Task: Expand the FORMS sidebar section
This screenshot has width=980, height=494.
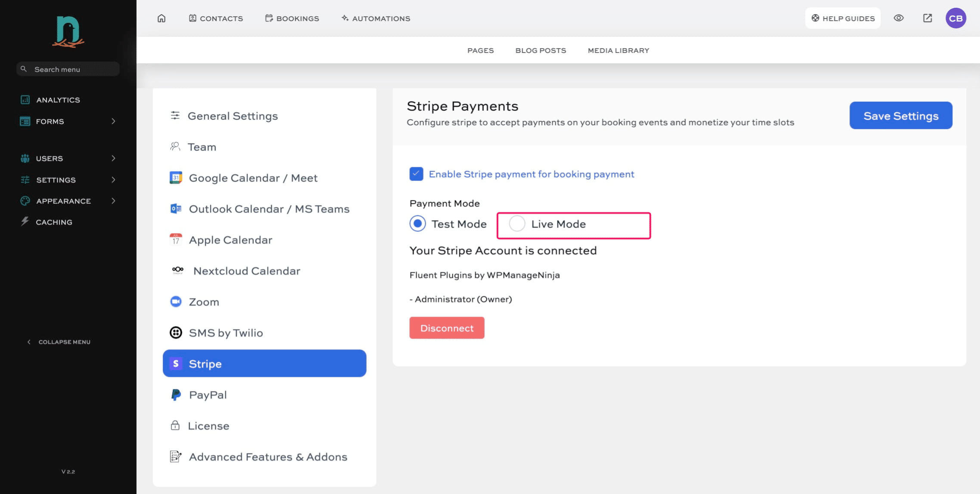Action: click(x=68, y=121)
